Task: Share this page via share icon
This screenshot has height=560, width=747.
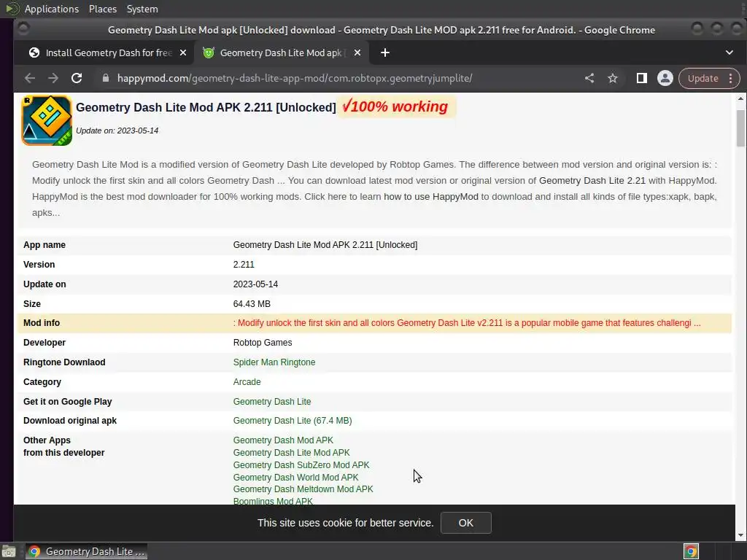Action: click(x=589, y=78)
